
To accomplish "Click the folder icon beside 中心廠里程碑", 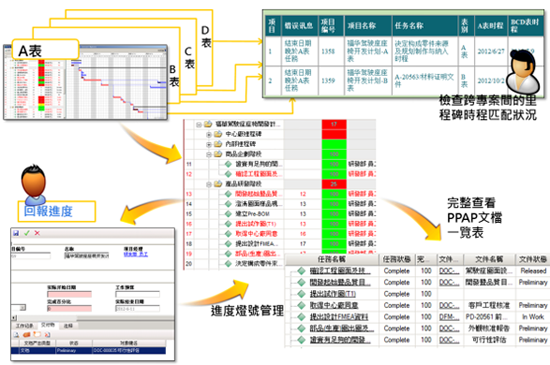I will click(x=218, y=134).
